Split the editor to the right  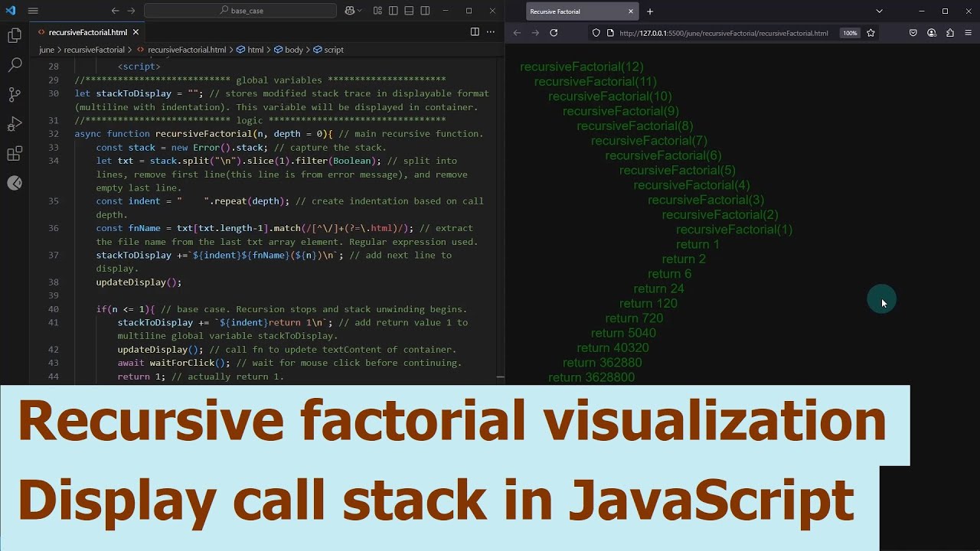pyautogui.click(x=475, y=32)
